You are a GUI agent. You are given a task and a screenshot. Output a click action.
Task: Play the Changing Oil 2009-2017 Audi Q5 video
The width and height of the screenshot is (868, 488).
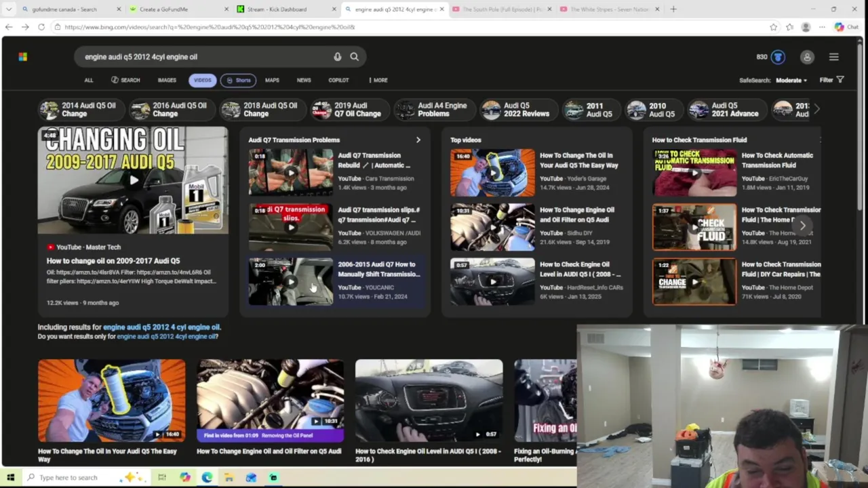(133, 180)
